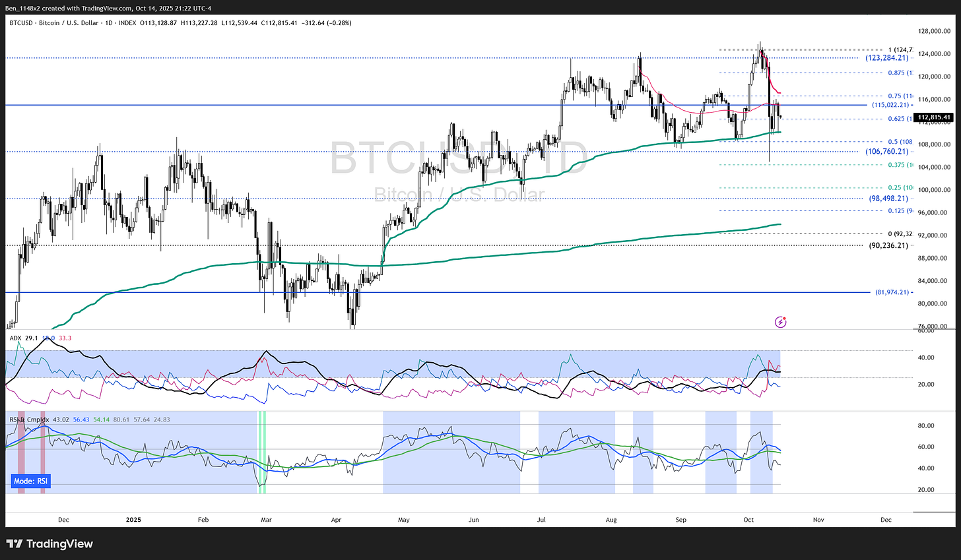This screenshot has height=560, width=961.
Task: Click the Sep label on time axis
Action: [x=681, y=520]
